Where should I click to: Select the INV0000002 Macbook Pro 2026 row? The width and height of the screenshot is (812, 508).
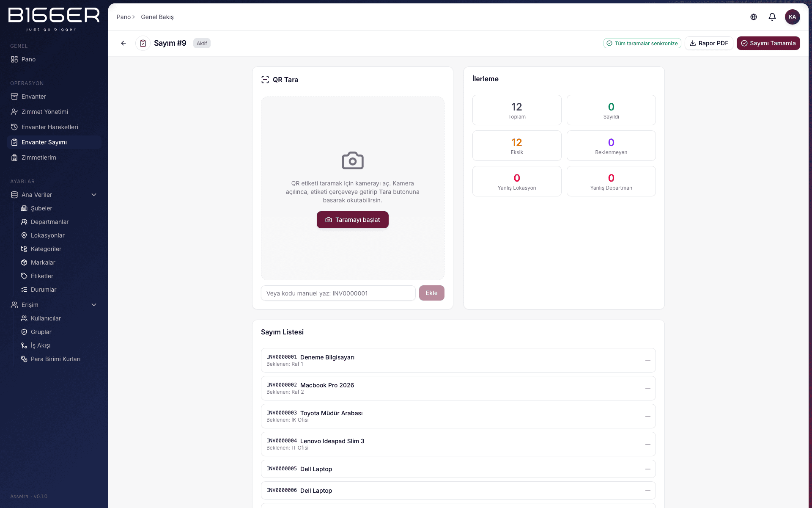tap(458, 388)
